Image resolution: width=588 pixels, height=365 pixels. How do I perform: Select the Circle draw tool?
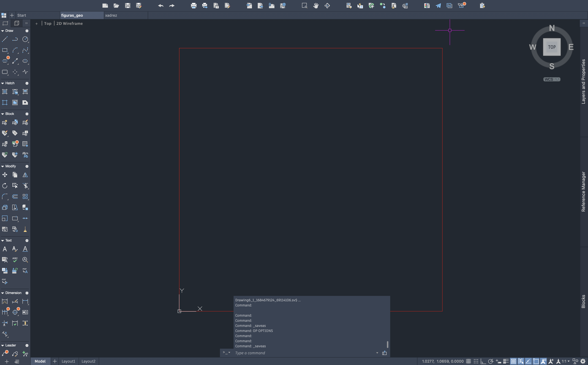click(x=25, y=39)
